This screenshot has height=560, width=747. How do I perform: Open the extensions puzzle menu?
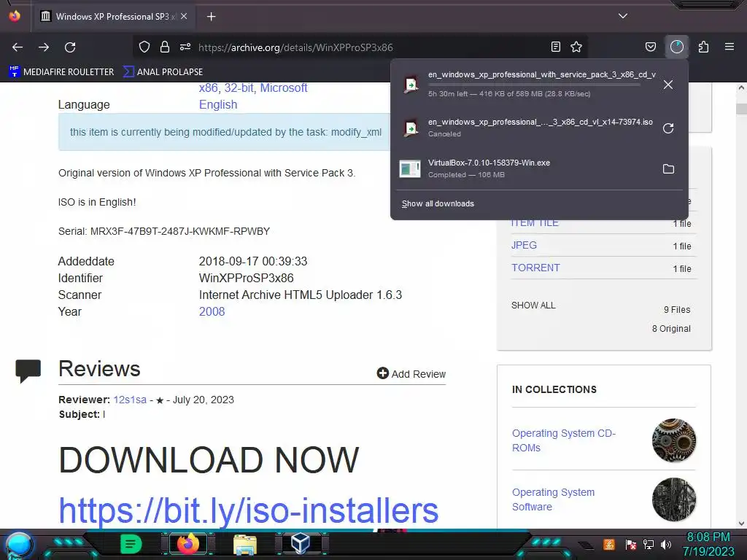703,47
